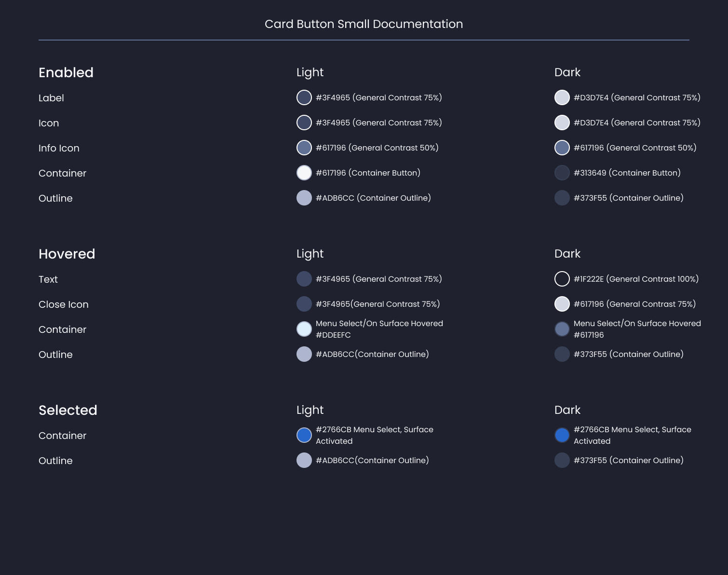Screen dimensions: 728x575
Task: Choose the Selected Dark #2766CB blue swatch
Action: [562, 435]
